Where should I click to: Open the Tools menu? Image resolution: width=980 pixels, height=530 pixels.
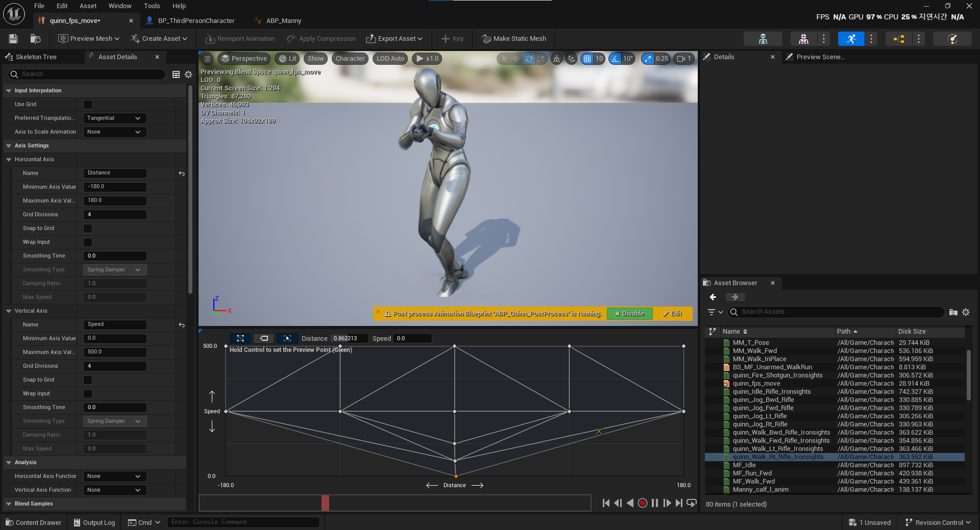152,6
